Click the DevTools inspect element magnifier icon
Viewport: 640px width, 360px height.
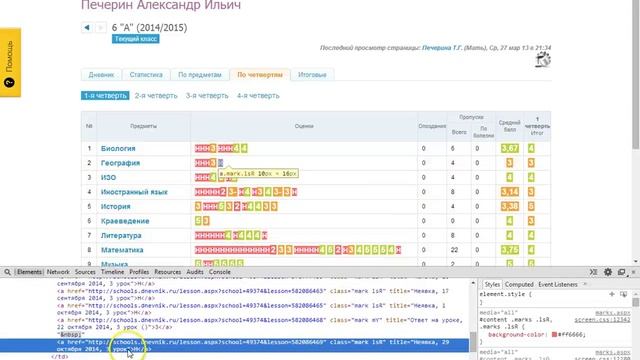pyautogui.click(x=7, y=272)
